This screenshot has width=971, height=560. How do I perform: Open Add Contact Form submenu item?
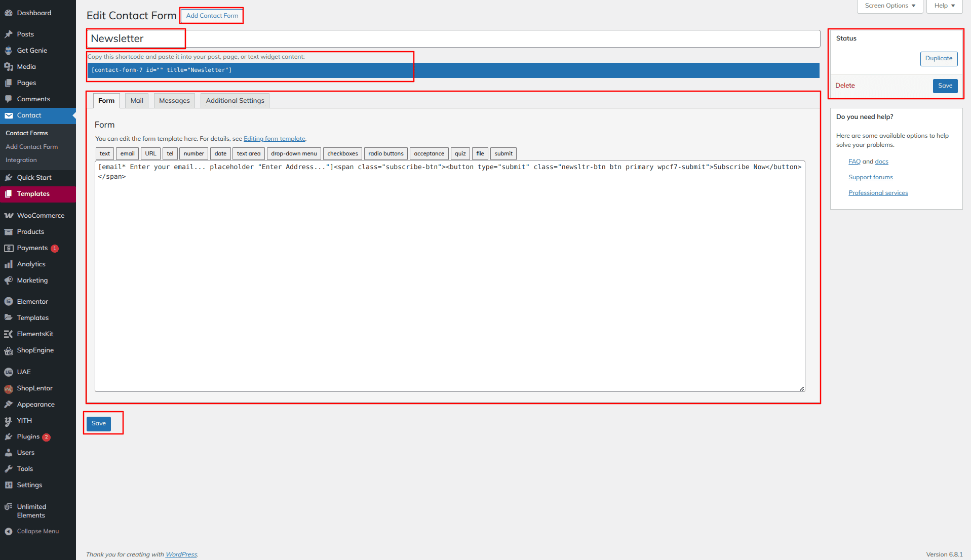click(x=32, y=147)
